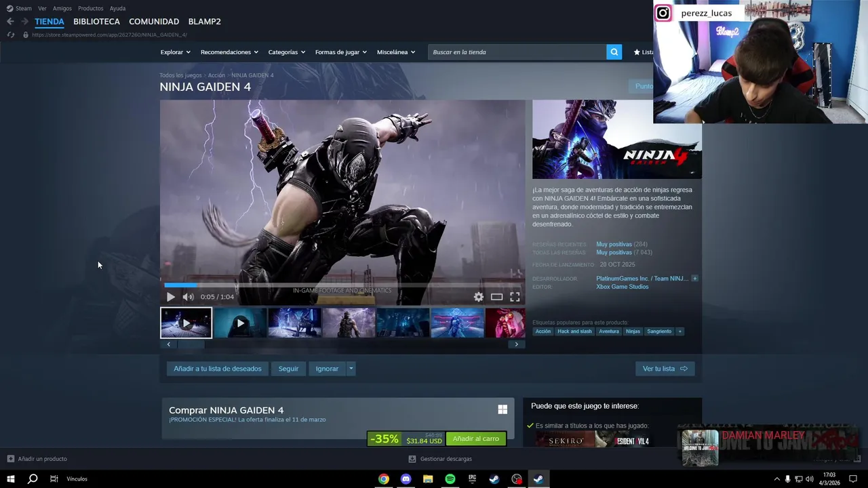The image size is (868, 488).
Task: Open video settings gear icon
Action: [x=479, y=297]
